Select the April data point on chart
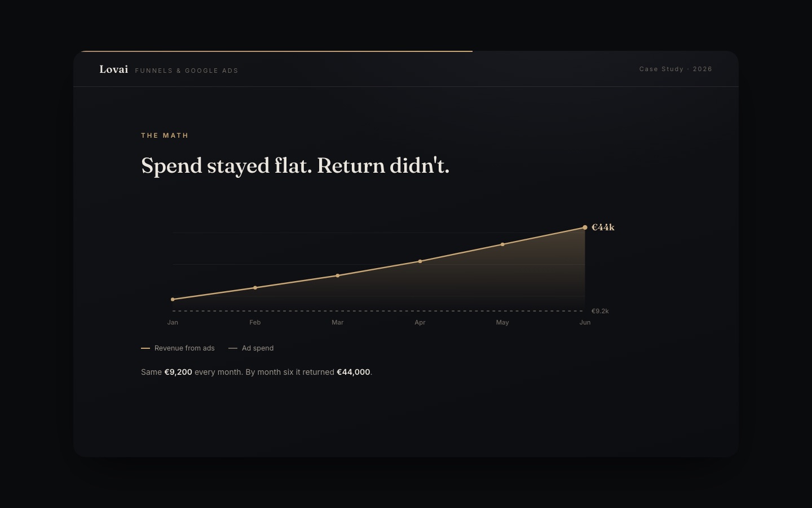812x508 pixels. (x=420, y=261)
